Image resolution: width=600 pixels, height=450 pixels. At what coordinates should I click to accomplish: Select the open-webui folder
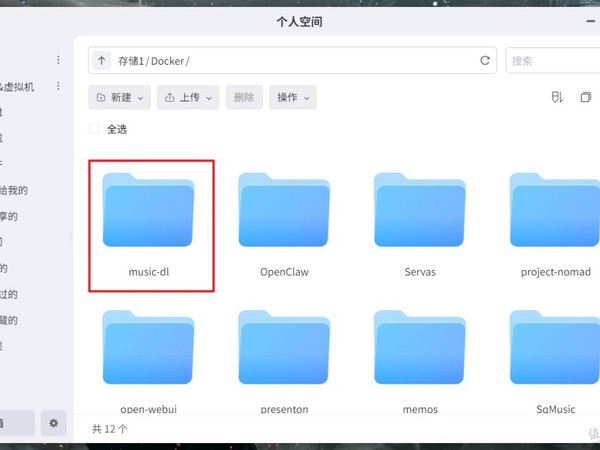[148, 362]
